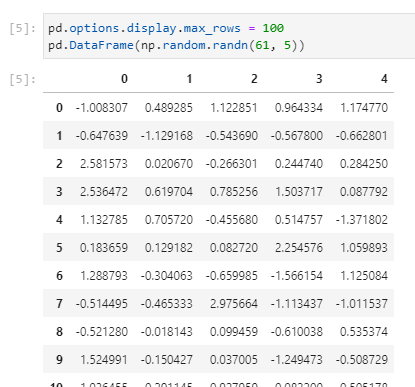The width and height of the screenshot is (415, 387).
Task: Click cell value 2.975664
Action: point(234,304)
